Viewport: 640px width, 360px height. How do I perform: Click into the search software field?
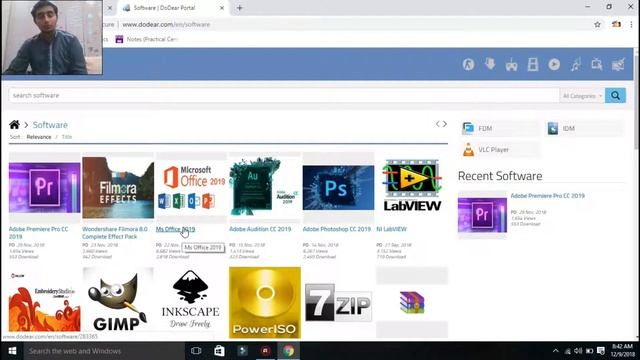coord(284,96)
